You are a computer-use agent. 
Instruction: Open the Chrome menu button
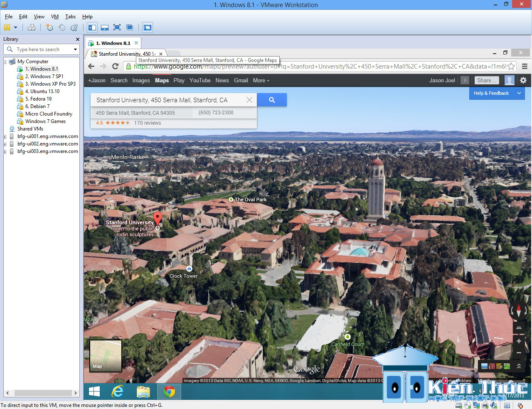[525, 67]
